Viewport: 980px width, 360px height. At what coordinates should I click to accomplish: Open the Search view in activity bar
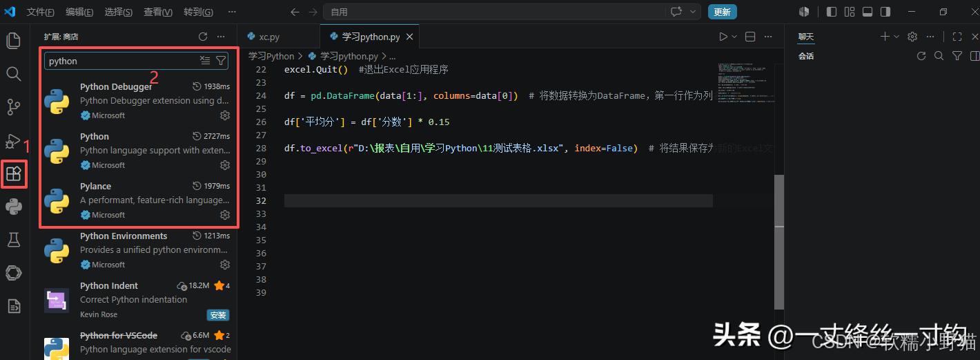tap(13, 73)
